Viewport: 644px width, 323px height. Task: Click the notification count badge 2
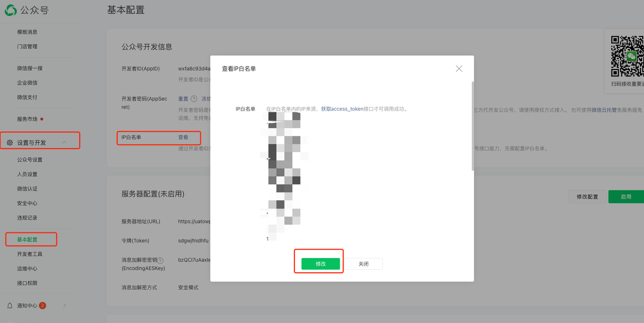42,305
